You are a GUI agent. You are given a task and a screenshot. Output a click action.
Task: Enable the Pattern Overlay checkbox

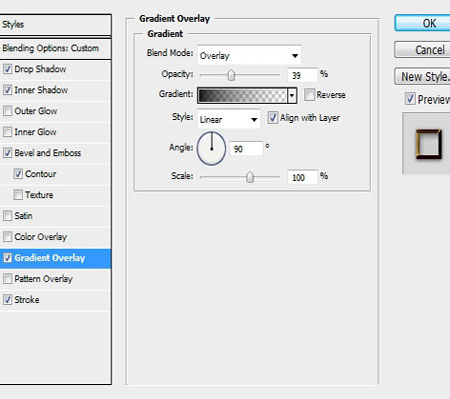[x=7, y=279]
